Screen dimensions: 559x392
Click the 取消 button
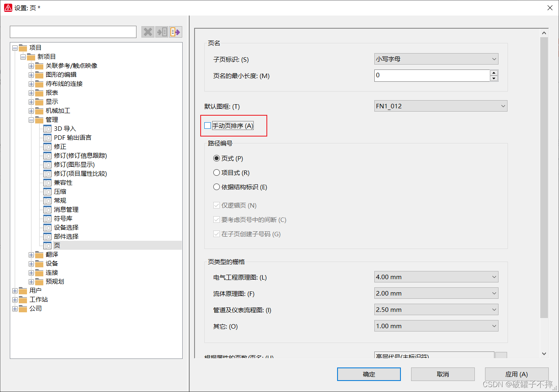(x=443, y=374)
